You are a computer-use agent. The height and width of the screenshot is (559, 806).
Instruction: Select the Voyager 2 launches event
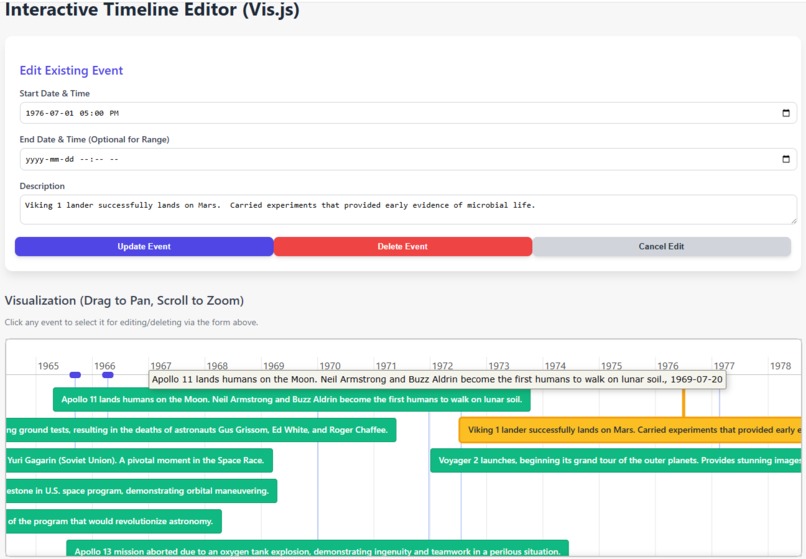(616, 460)
